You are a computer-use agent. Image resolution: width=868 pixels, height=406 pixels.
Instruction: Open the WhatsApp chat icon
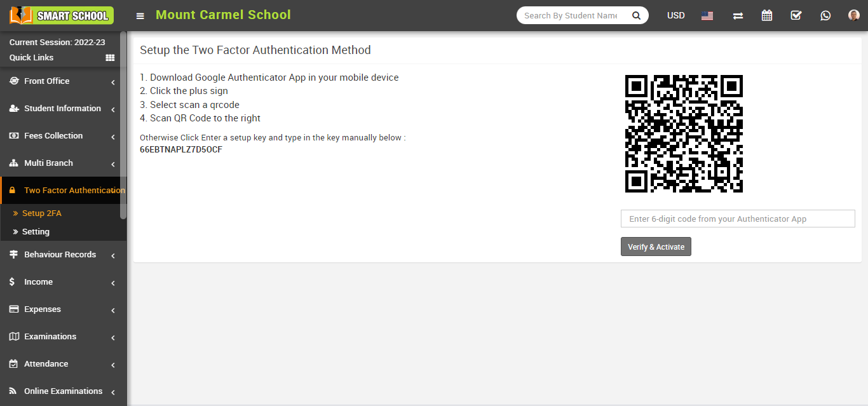pyautogui.click(x=825, y=15)
